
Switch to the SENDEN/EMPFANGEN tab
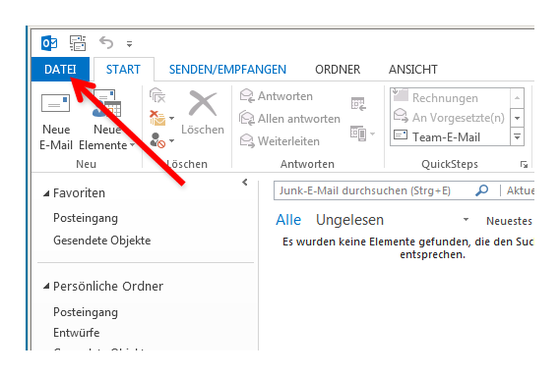228,69
